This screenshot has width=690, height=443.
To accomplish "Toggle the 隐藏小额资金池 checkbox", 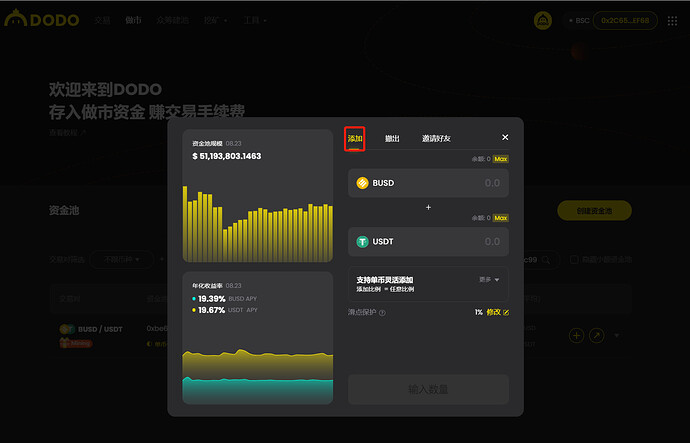I will click(x=574, y=260).
